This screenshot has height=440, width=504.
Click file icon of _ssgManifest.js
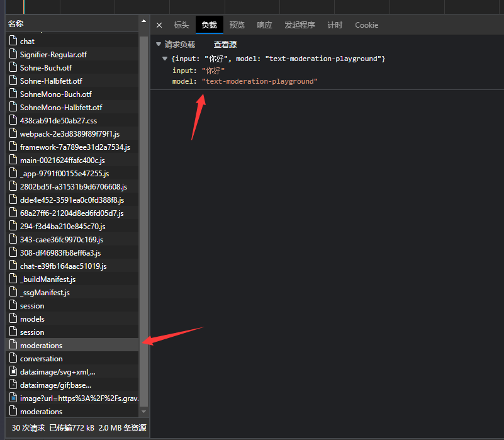13,291
